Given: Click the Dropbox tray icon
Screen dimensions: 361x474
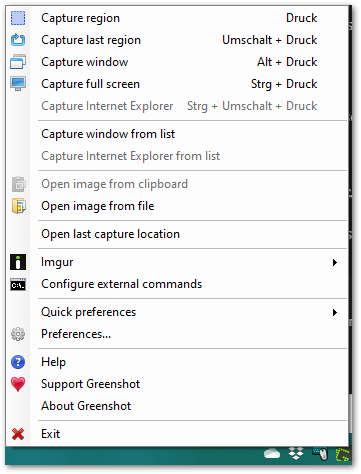Looking at the screenshot, I should tap(296, 454).
